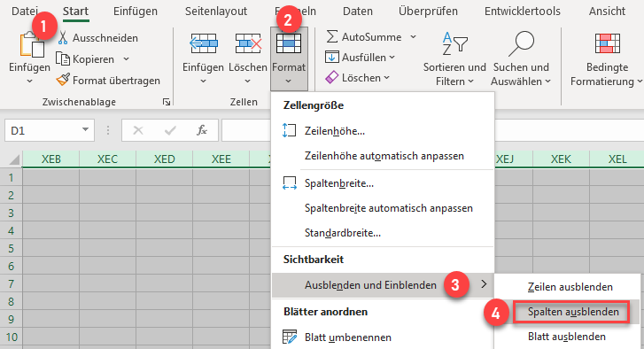Click the formula bar cancel X icon
The width and height of the screenshot is (644, 349).
138,130
